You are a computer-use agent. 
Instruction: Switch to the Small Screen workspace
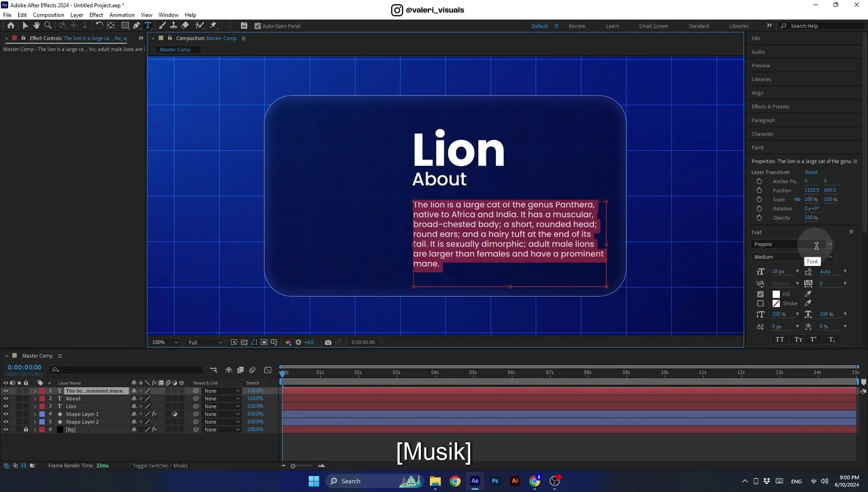653,26
